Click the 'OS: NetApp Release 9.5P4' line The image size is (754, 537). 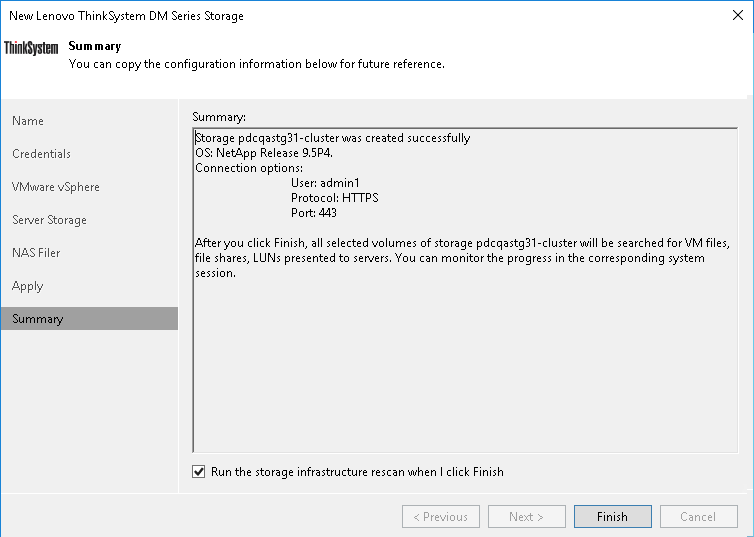263,153
